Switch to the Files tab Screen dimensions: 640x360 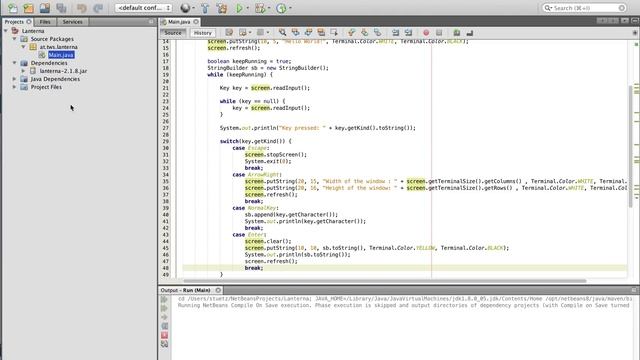[45, 22]
